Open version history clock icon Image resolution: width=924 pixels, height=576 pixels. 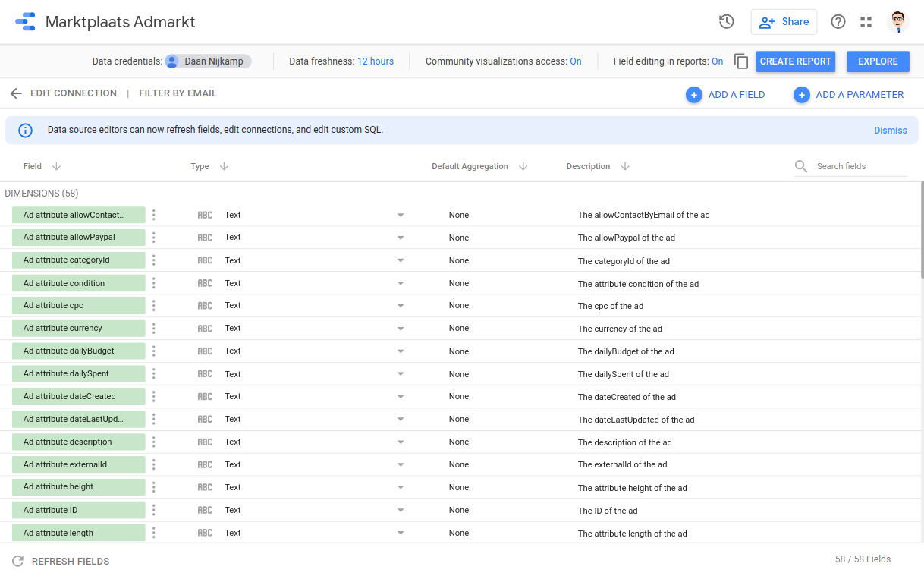pos(726,22)
